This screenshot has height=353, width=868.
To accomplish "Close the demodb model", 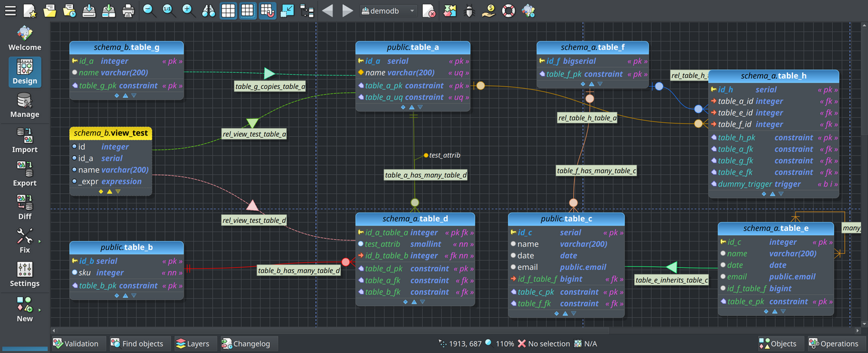I will 429,11.
